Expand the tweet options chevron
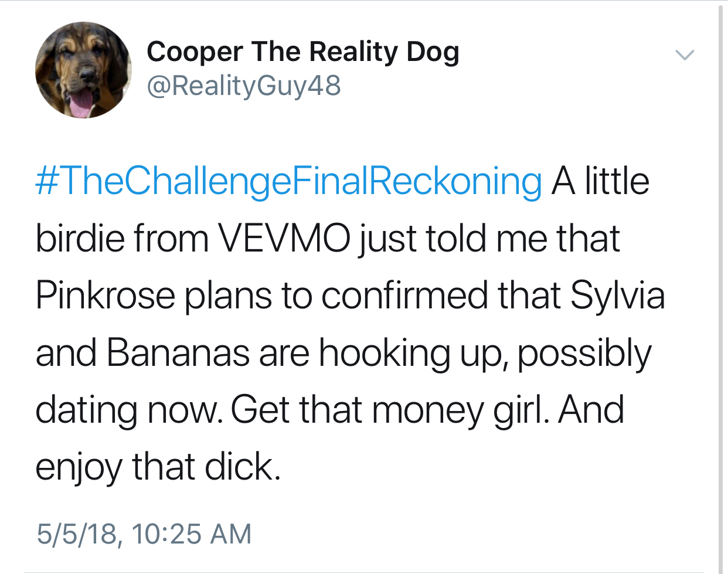Image resolution: width=728 pixels, height=574 pixels. [x=685, y=56]
